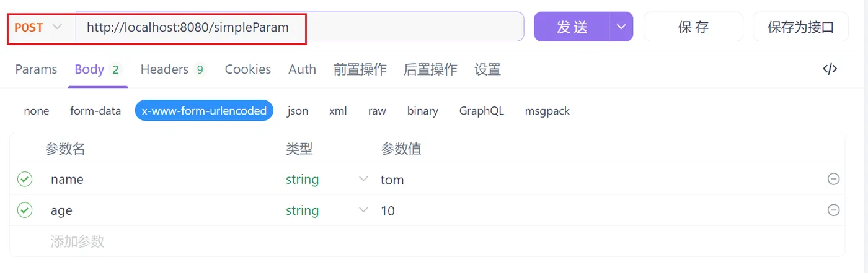Toggle the age parameter checkbox
868x273 pixels.
(25, 210)
